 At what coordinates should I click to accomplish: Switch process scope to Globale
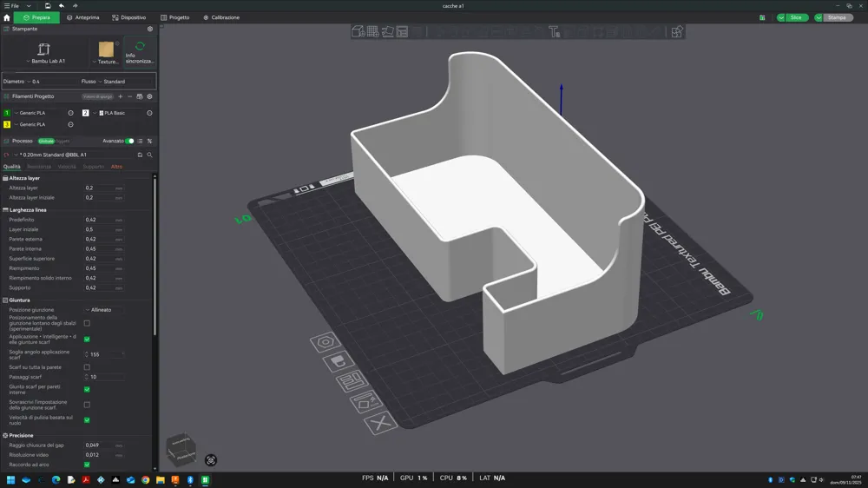click(x=46, y=142)
